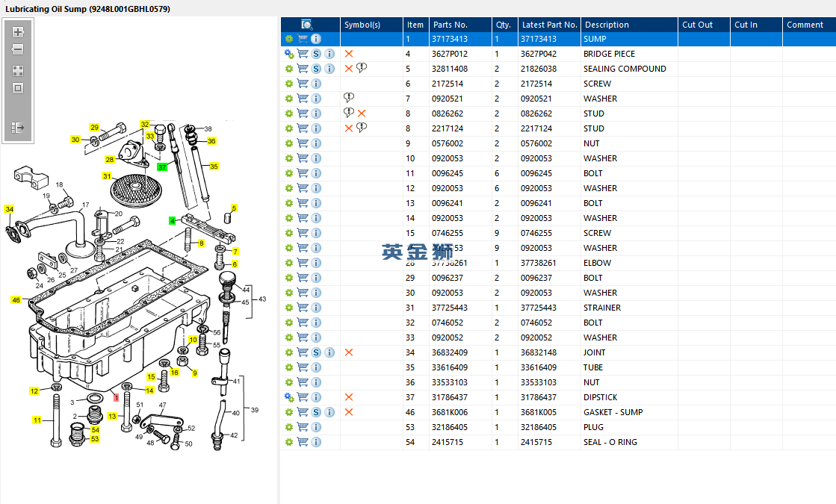The height and width of the screenshot is (504, 836).
Task: Click the list export arrow icon
Action: click(18, 128)
